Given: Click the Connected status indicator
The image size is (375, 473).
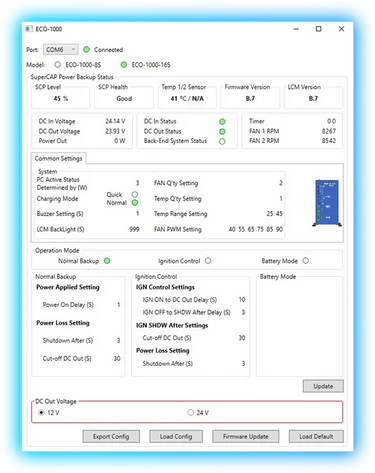Looking at the screenshot, I should 86,50.
